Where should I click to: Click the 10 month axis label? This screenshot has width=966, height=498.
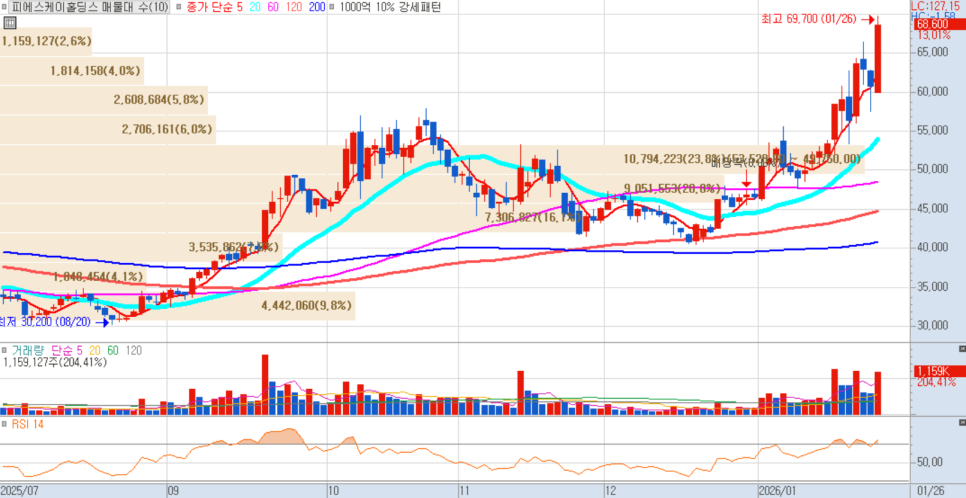[334, 491]
